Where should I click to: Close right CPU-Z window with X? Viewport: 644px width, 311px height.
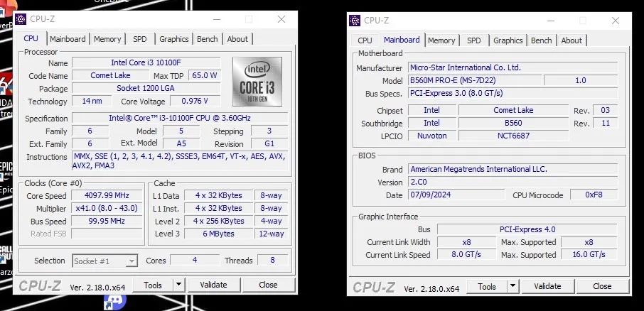(x=616, y=21)
